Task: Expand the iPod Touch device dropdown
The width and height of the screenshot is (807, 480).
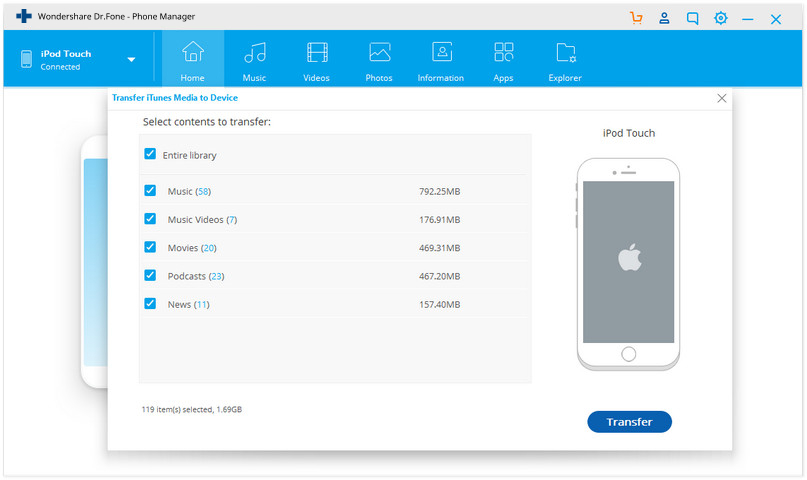Action: (x=131, y=60)
